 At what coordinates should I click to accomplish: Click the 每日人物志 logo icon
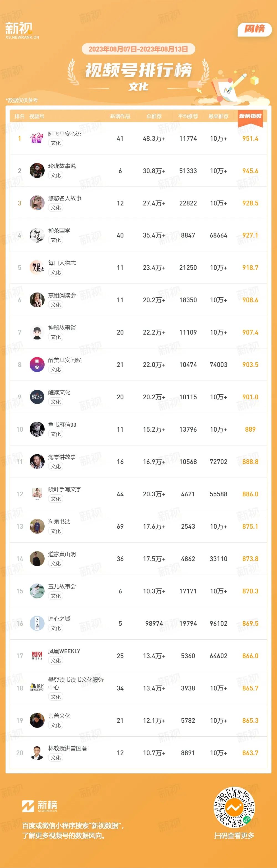(x=37, y=268)
